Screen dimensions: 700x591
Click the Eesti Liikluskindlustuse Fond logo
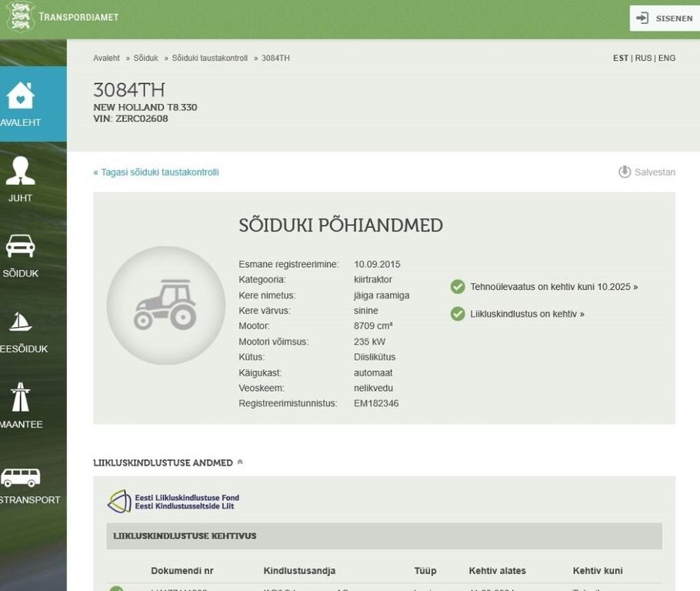pyautogui.click(x=174, y=501)
